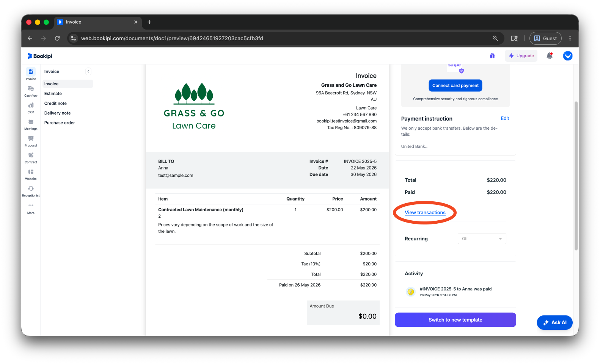Click the invoice number INVOICE 2025-5

(x=360, y=162)
